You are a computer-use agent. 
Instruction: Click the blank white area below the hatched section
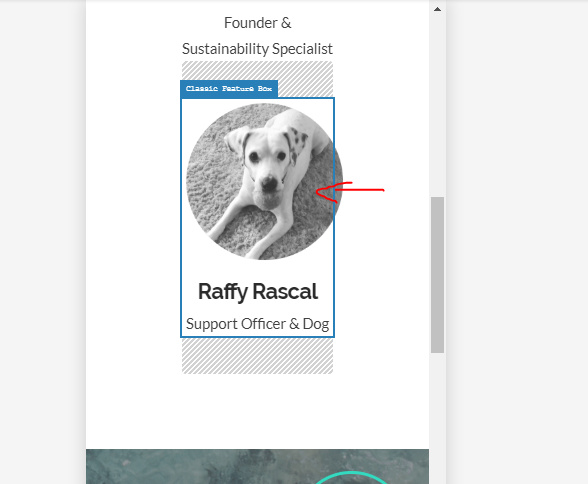(x=258, y=411)
